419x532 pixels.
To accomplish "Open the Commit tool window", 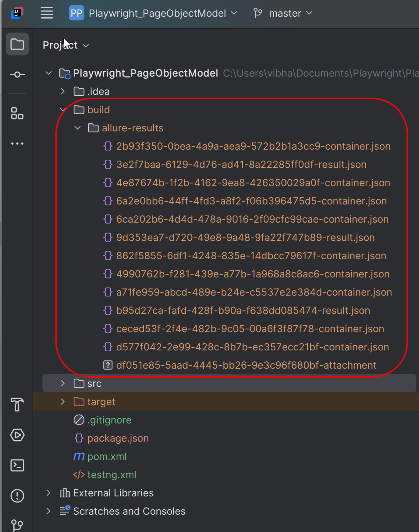I will pos(17,75).
